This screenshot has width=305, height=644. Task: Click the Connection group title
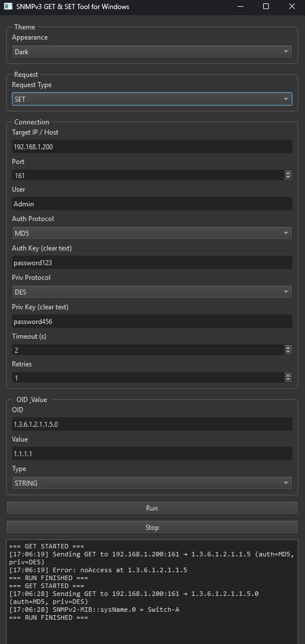pos(32,122)
